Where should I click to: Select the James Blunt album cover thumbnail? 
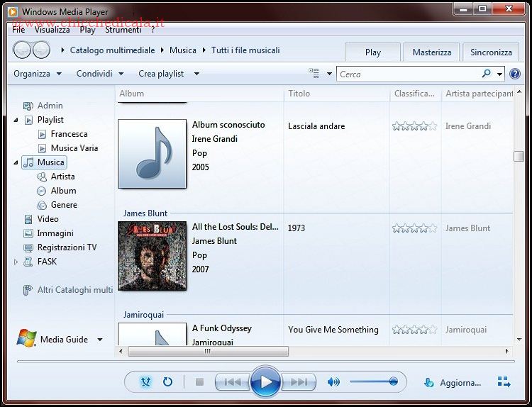(x=153, y=256)
